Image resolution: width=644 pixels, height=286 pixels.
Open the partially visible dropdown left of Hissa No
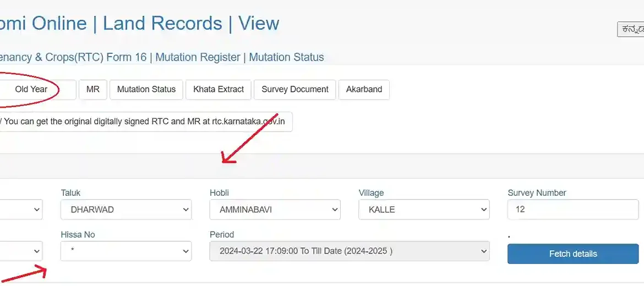click(22, 251)
